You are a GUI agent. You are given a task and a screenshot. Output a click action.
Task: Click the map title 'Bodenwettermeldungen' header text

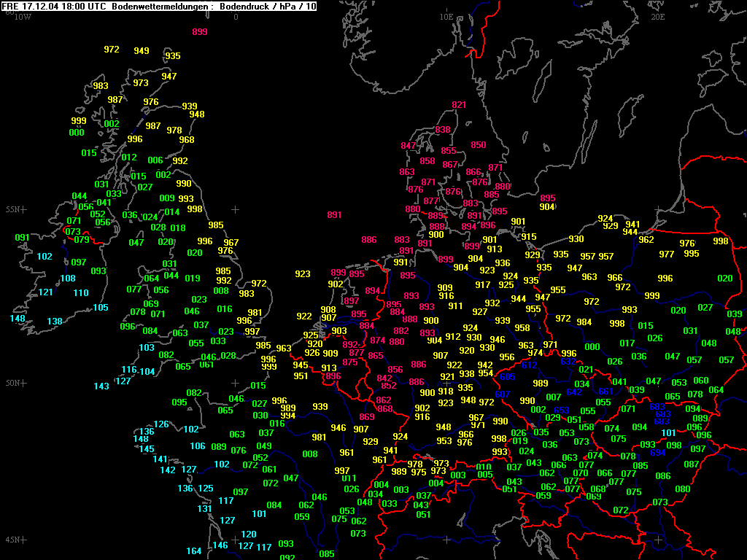pyautogui.click(x=161, y=6)
